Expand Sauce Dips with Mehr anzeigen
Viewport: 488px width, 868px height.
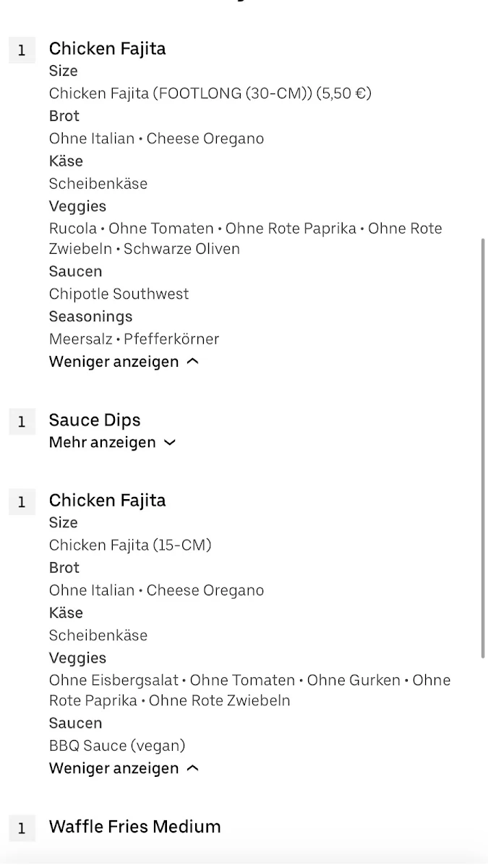point(112,442)
